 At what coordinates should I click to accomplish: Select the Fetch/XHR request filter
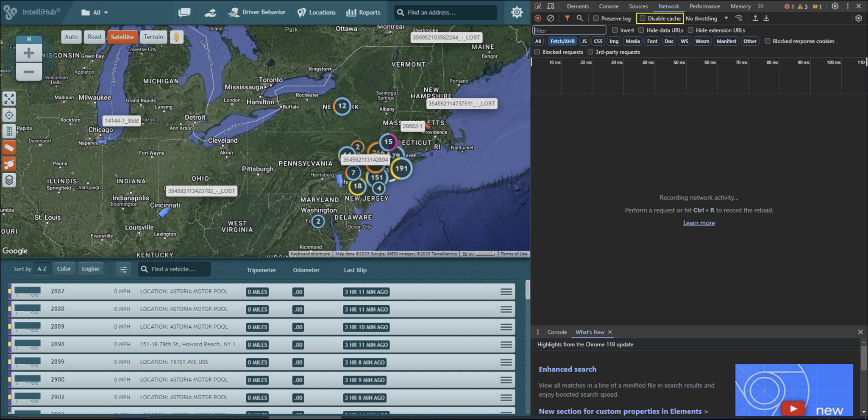click(x=562, y=41)
